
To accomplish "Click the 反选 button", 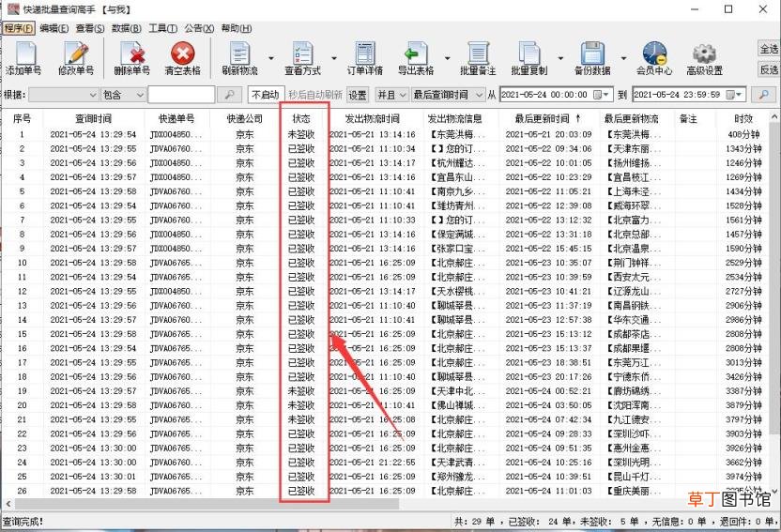I will click(769, 69).
